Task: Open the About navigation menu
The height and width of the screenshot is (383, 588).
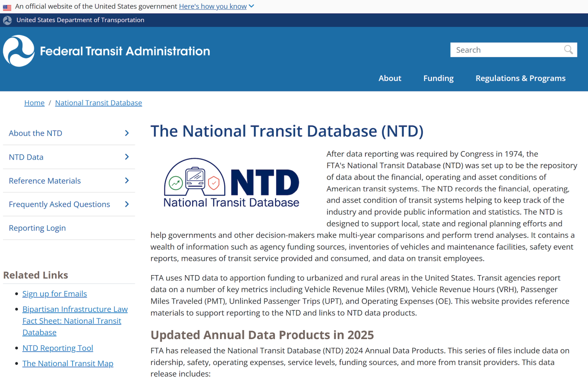Action: click(390, 78)
